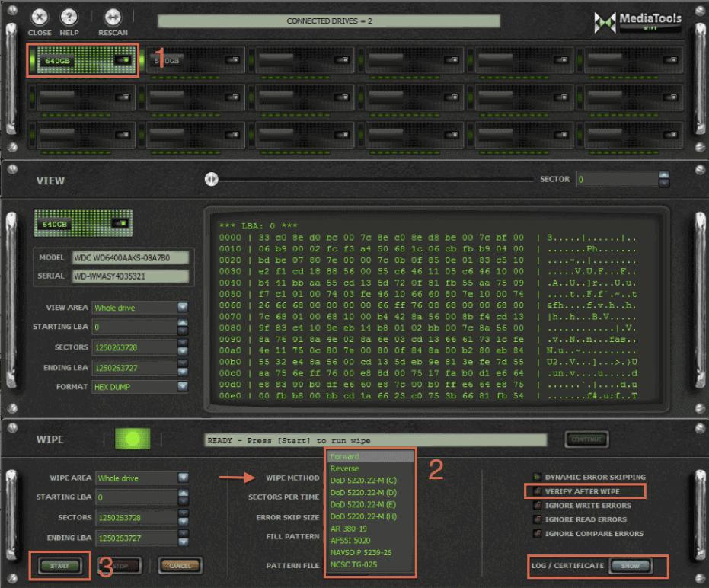Viewport: 709px width, 588px height.
Task: Select the 500GB drive in second bay
Action: 196,60
